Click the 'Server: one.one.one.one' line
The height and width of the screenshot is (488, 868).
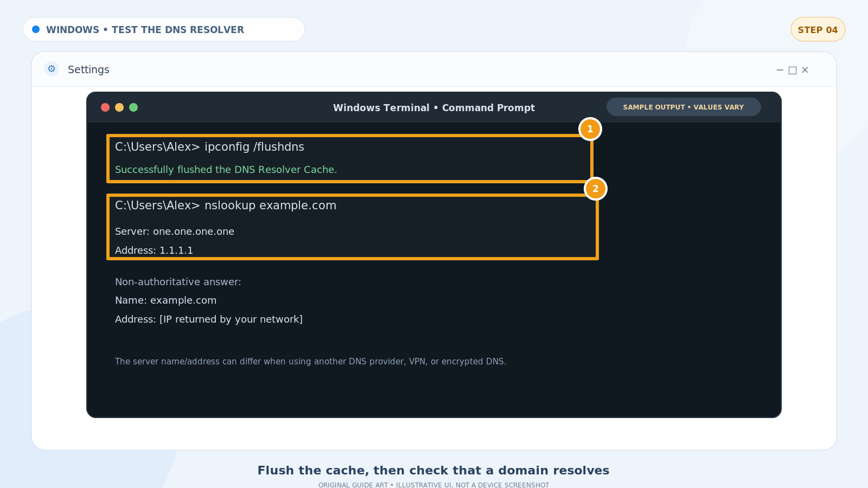point(175,232)
